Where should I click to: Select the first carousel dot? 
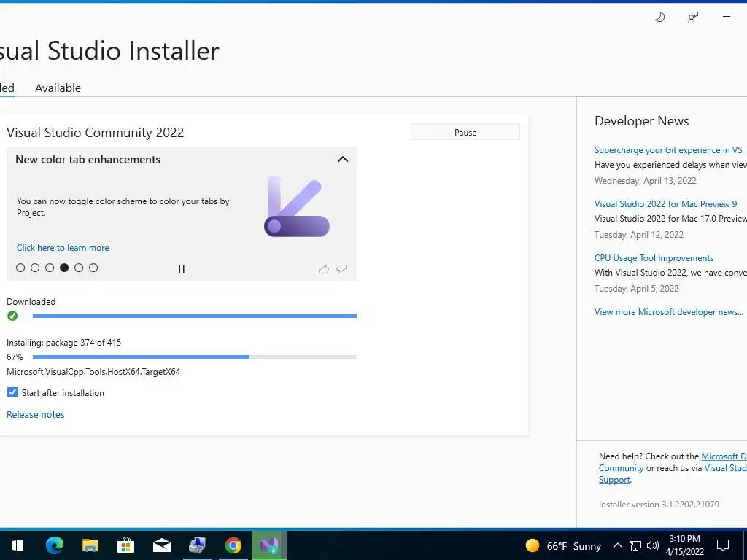20,268
